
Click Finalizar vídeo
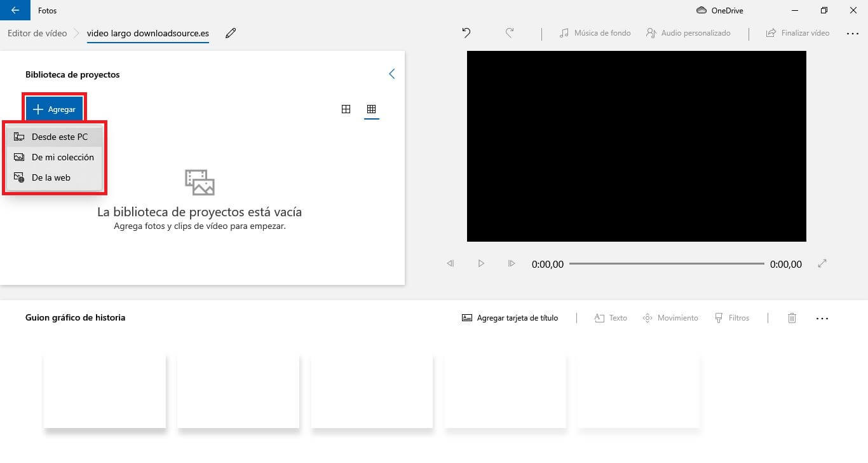tap(797, 33)
